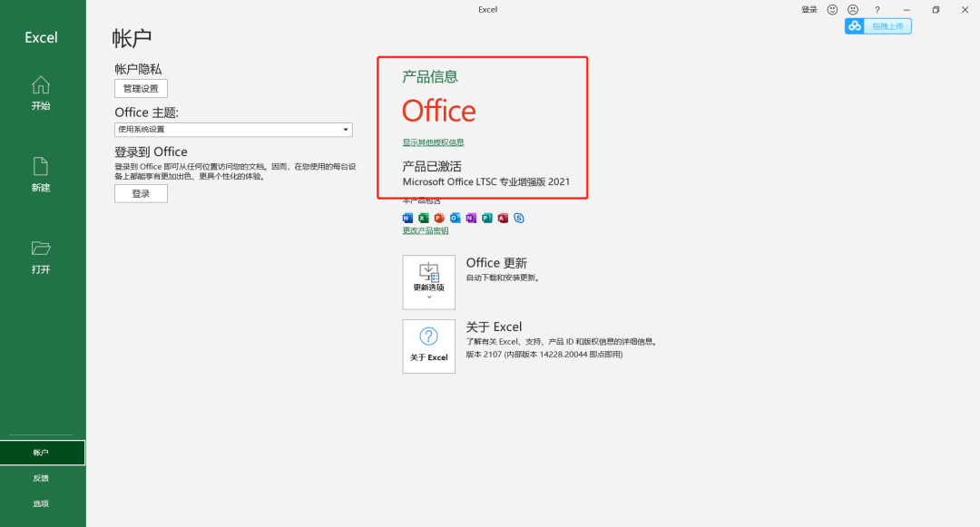Viewport: 980px width, 527px height.
Task: Click the 自动下载和安装更新 description
Action: 503,278
